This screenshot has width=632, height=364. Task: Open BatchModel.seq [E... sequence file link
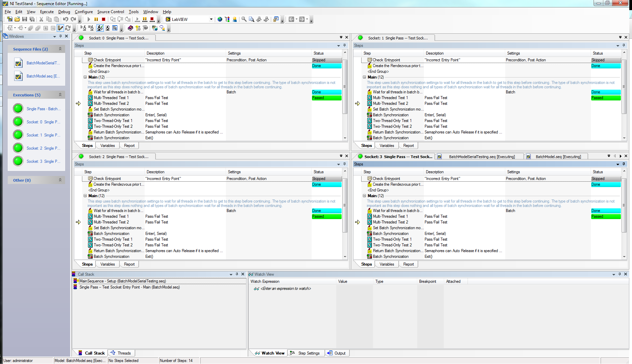click(43, 76)
